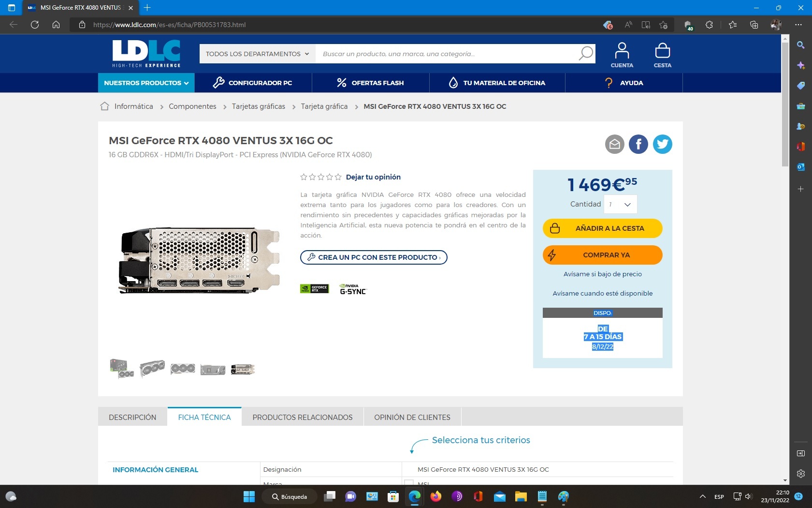Open Firefox from the Windows taskbar
This screenshot has width=812, height=508.
coord(436,496)
